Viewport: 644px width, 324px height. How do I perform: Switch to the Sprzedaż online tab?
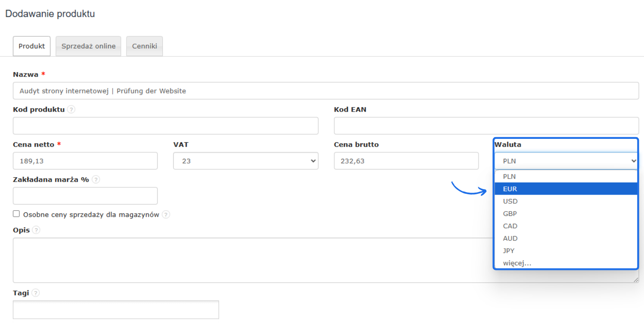coord(88,46)
